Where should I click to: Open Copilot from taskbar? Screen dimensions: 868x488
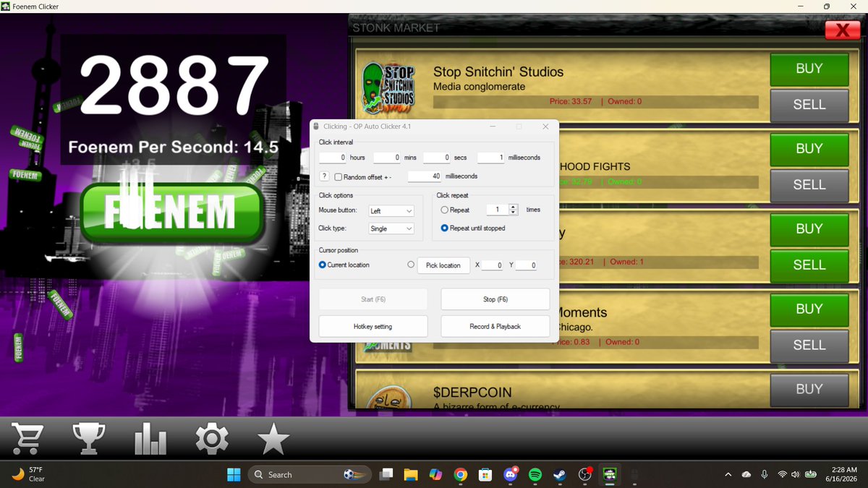[x=435, y=474]
